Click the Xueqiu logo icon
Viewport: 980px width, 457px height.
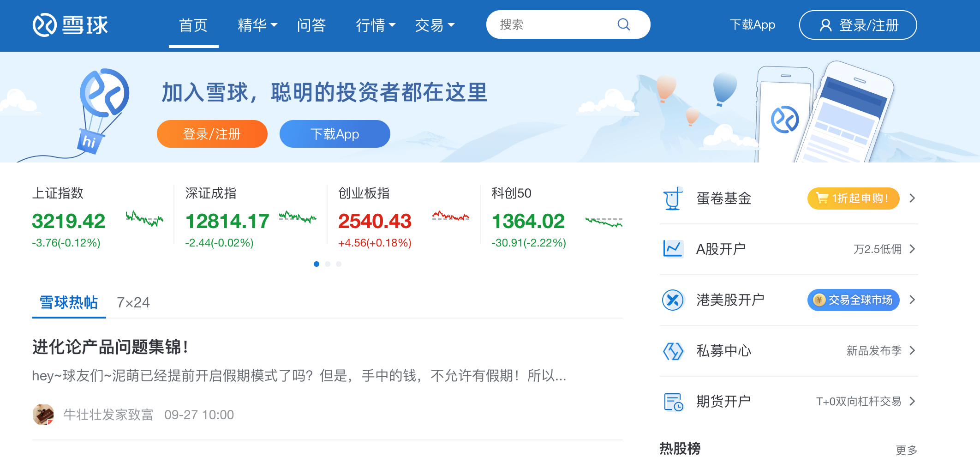click(44, 25)
